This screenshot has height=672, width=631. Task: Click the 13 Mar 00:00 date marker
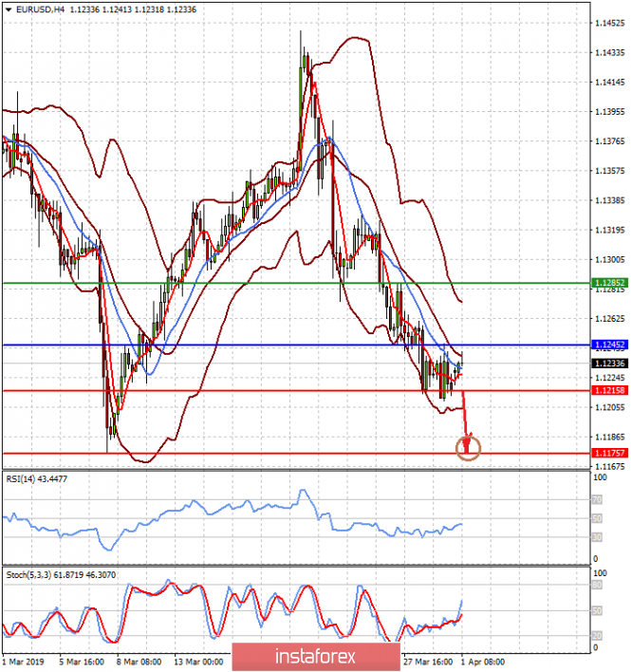click(198, 663)
